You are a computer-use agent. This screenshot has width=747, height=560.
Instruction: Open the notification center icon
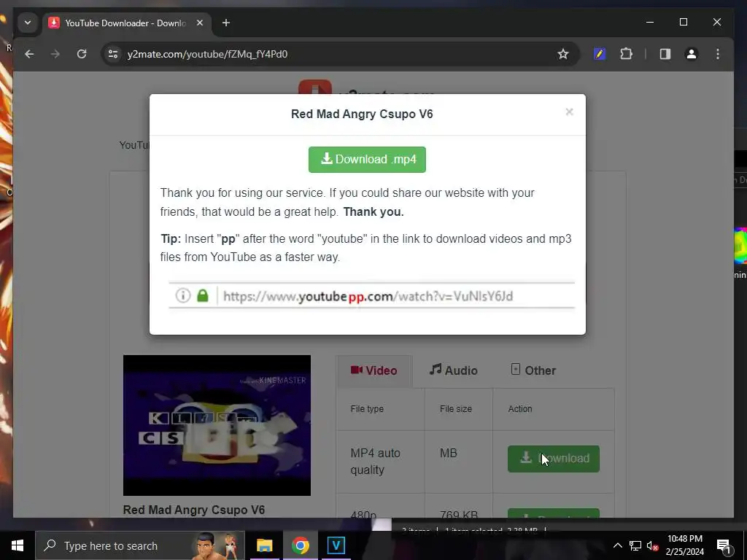pyautogui.click(x=724, y=545)
